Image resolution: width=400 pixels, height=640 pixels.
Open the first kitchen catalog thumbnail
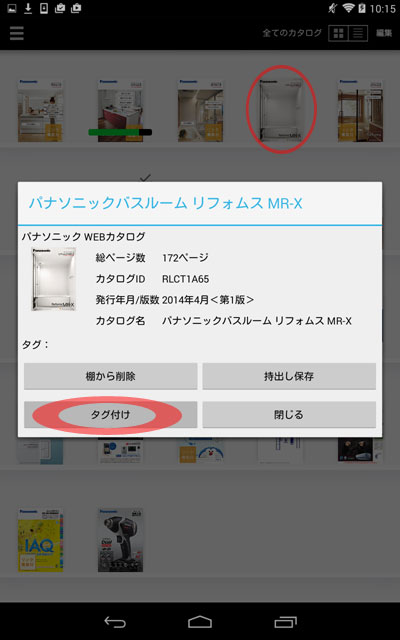point(40,111)
